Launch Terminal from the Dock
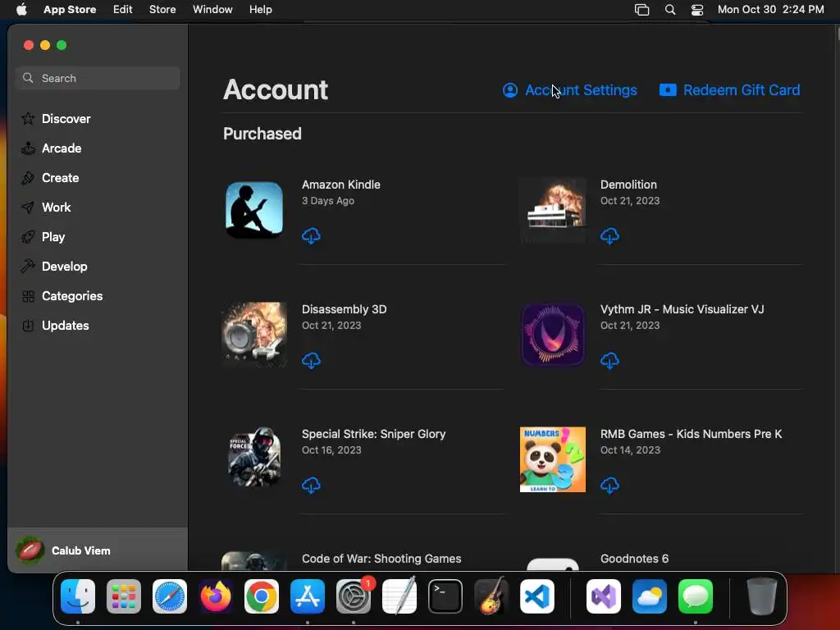The width and height of the screenshot is (840, 630). [445, 596]
